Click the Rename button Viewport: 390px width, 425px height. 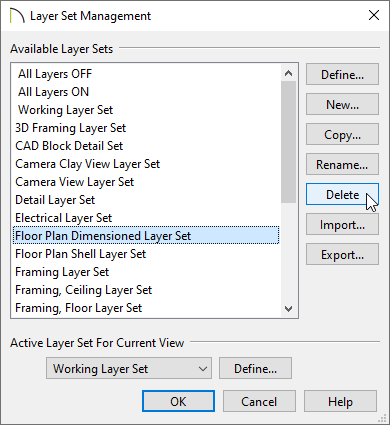pyautogui.click(x=342, y=164)
